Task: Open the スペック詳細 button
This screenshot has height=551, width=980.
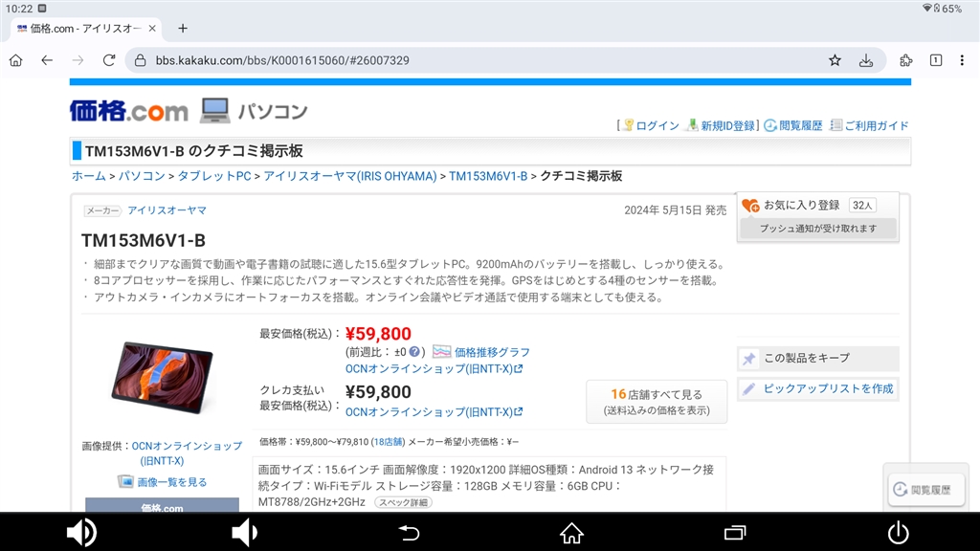Action: pyautogui.click(x=403, y=502)
